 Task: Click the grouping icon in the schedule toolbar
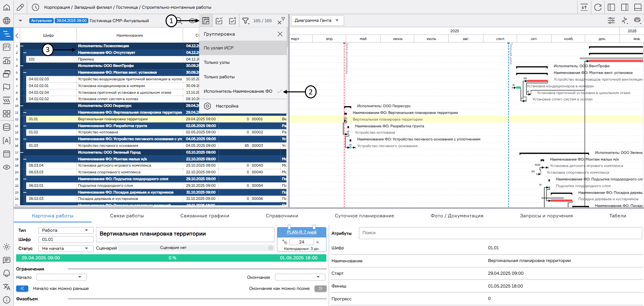[206, 21]
